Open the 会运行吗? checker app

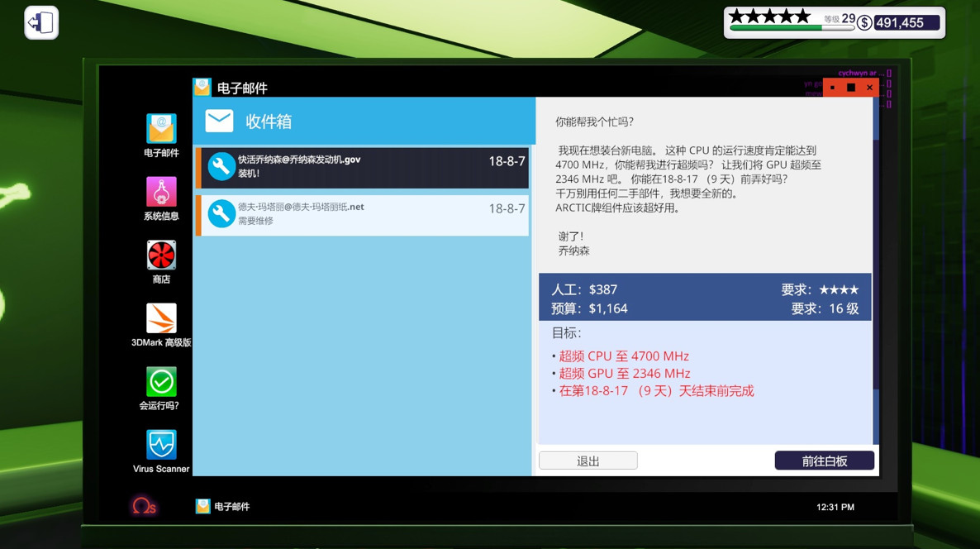pyautogui.click(x=161, y=380)
